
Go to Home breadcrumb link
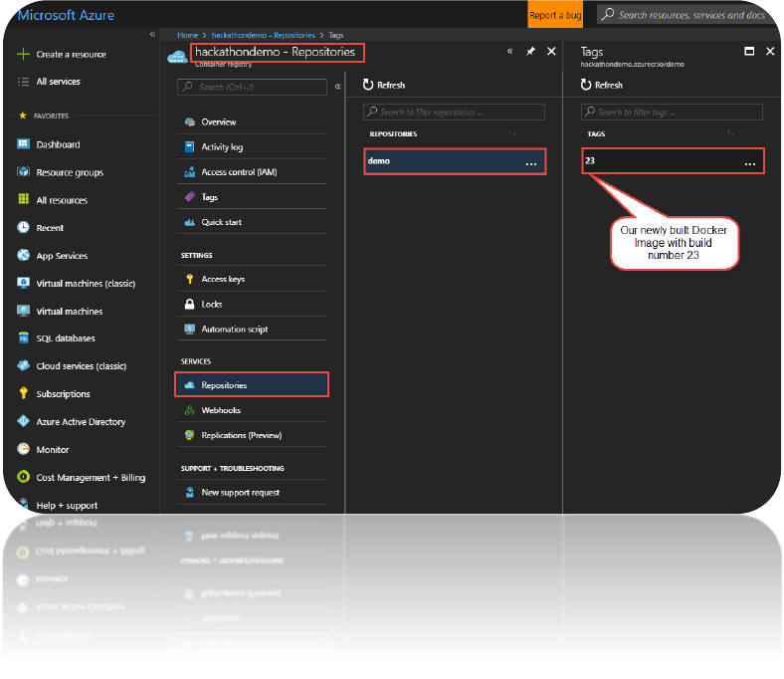pyautogui.click(x=187, y=35)
